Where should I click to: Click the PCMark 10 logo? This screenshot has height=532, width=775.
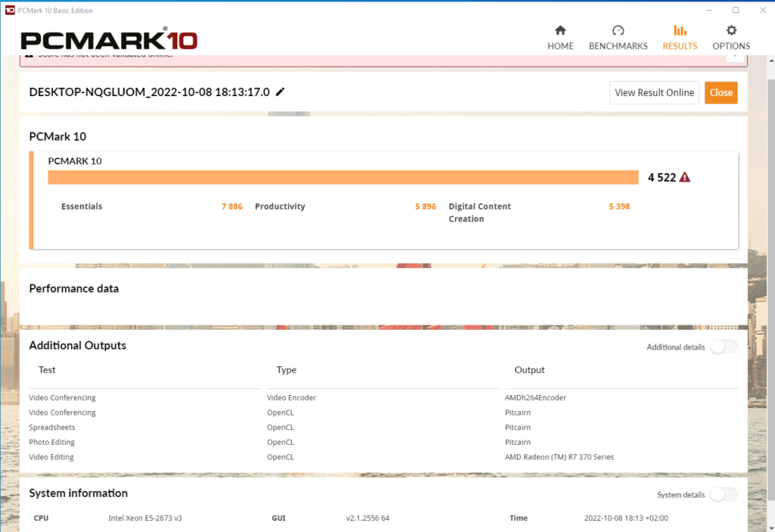(x=109, y=40)
